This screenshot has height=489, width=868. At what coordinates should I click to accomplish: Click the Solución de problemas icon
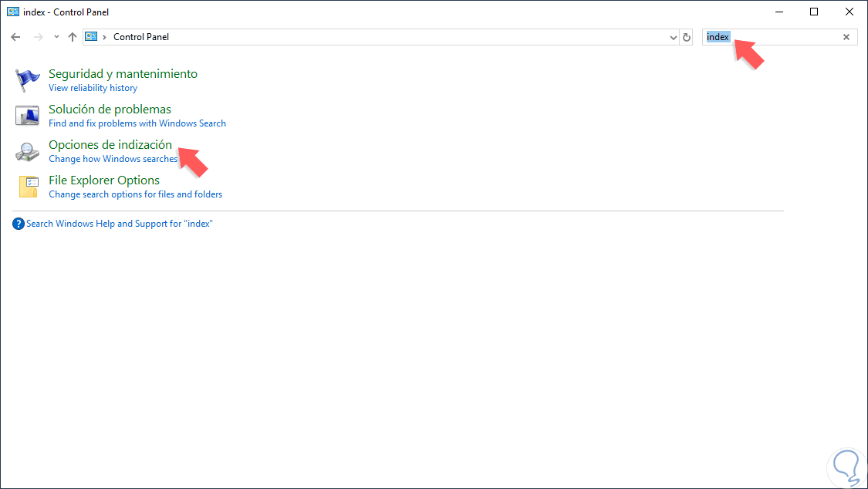coord(27,116)
